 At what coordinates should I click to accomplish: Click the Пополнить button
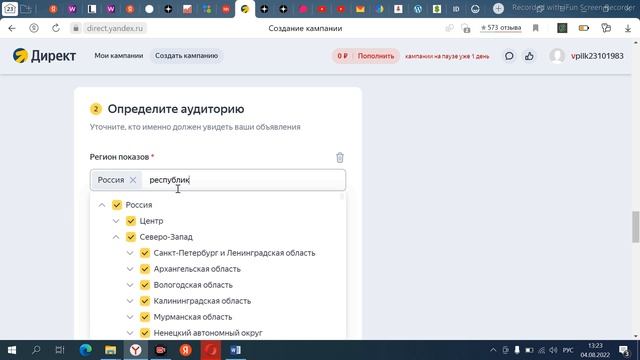376,56
